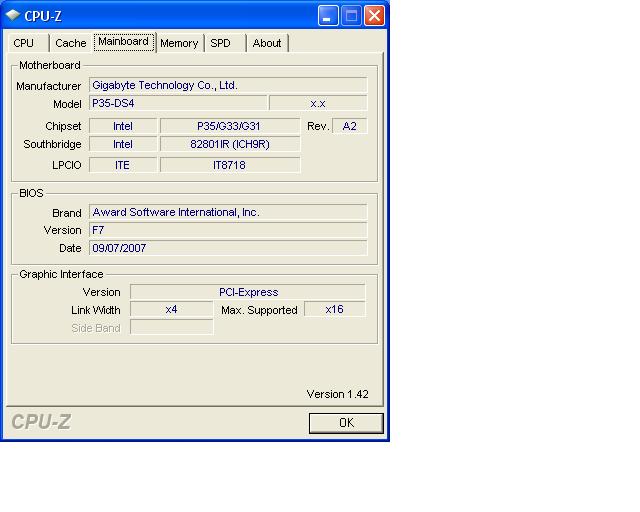This screenshot has width=640, height=512.
Task: Click the Southbridge vendor Intel field
Action: (123, 144)
